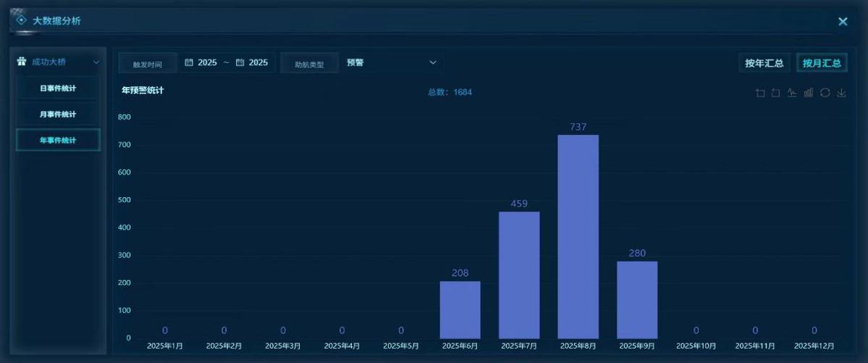Image resolution: width=868 pixels, height=363 pixels.
Task: Select the 日事件统计 tab
Action: coord(58,88)
